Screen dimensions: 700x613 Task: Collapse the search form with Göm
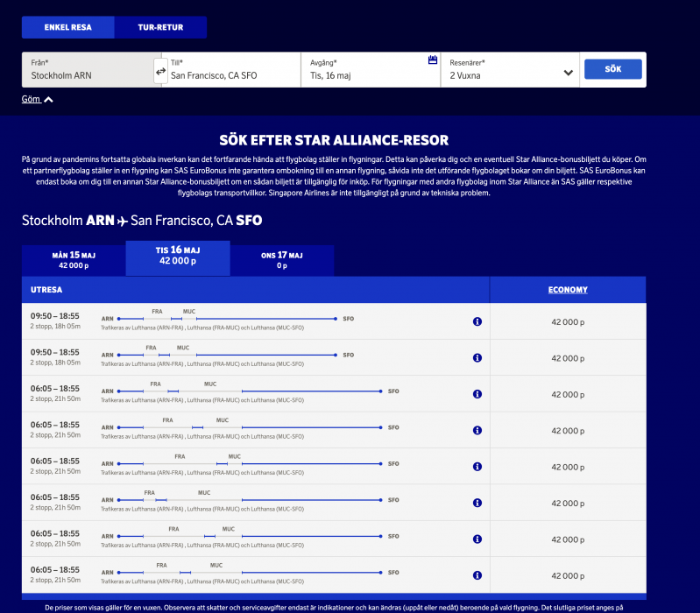tap(38, 99)
